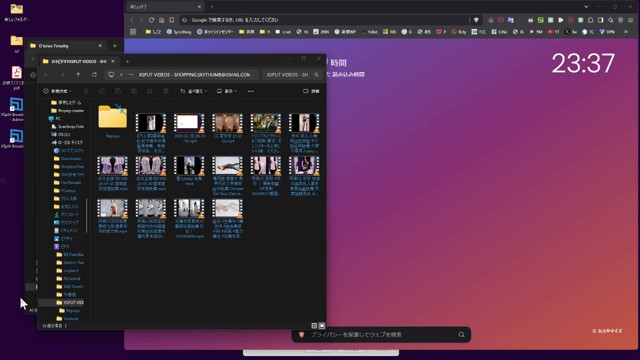
Task: Click the customize button on new tab page
Action: (x=607, y=331)
